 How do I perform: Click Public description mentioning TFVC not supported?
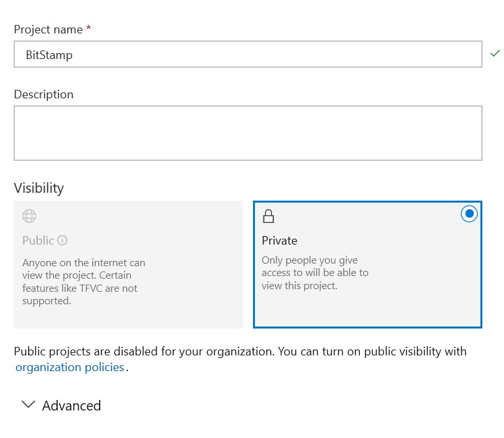click(84, 282)
